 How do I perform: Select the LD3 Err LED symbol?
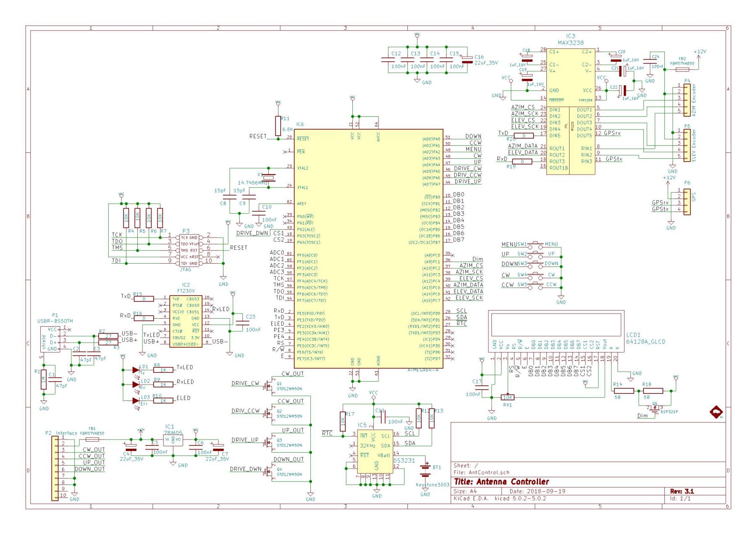coord(136,400)
